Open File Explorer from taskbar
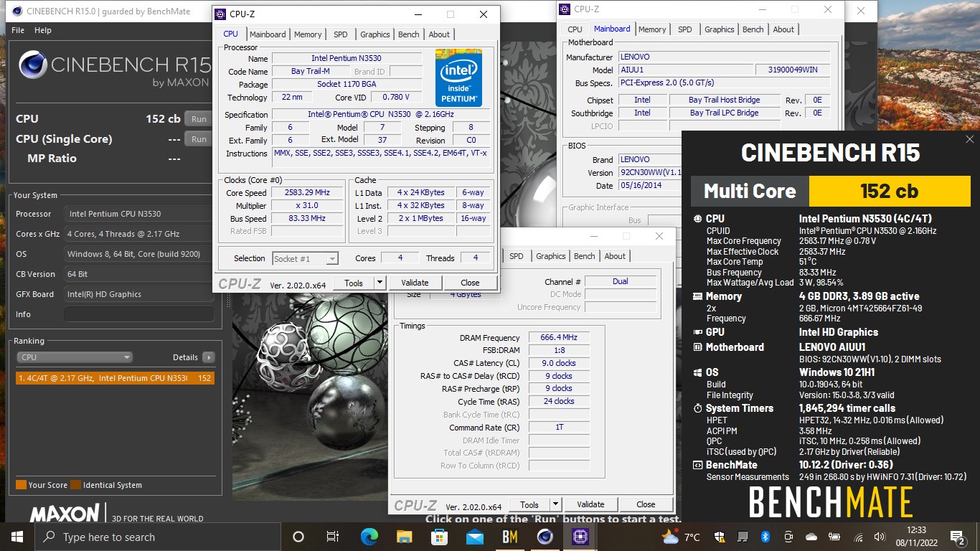 (404, 537)
